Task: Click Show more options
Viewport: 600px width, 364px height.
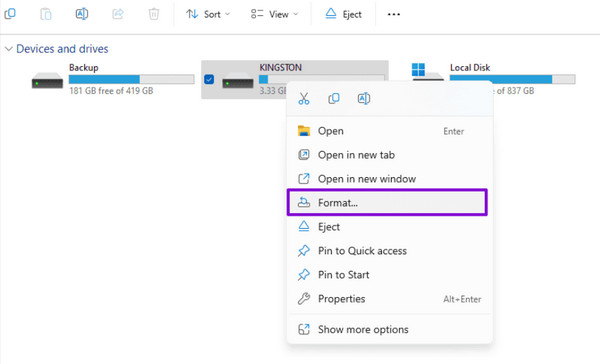Action: pyautogui.click(x=390, y=330)
